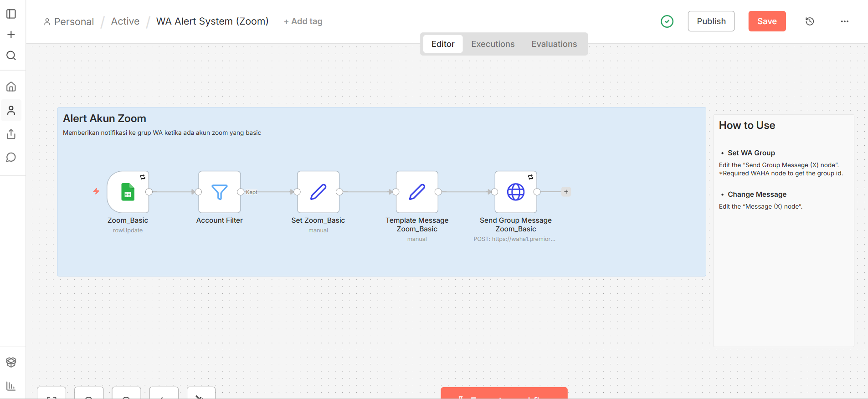
Task: Open search via the magnifier icon
Action: (x=11, y=56)
